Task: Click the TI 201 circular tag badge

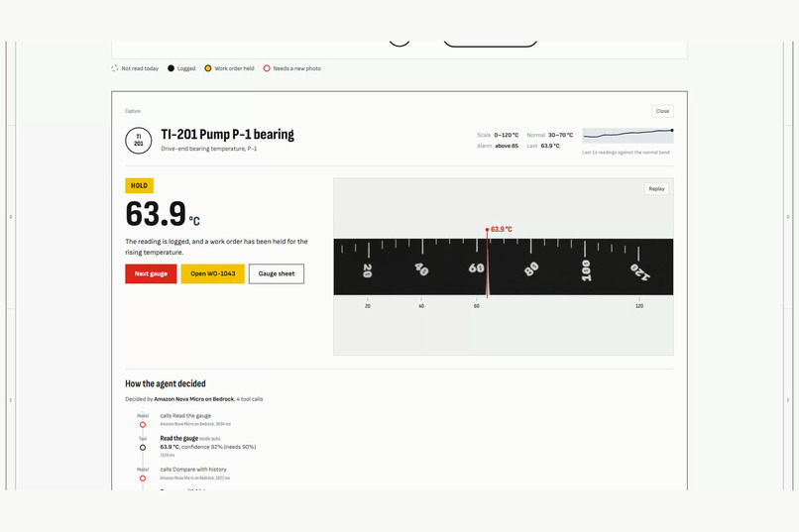Action: [139, 141]
